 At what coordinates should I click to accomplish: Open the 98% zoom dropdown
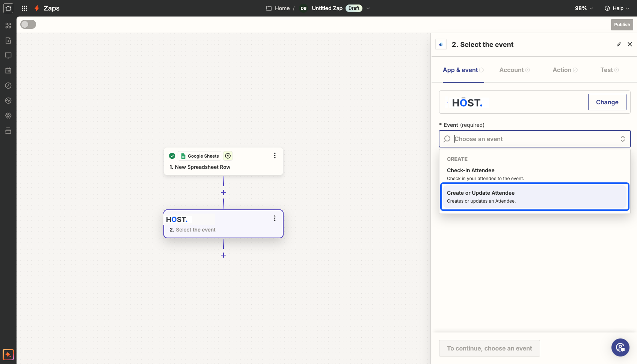click(x=584, y=8)
